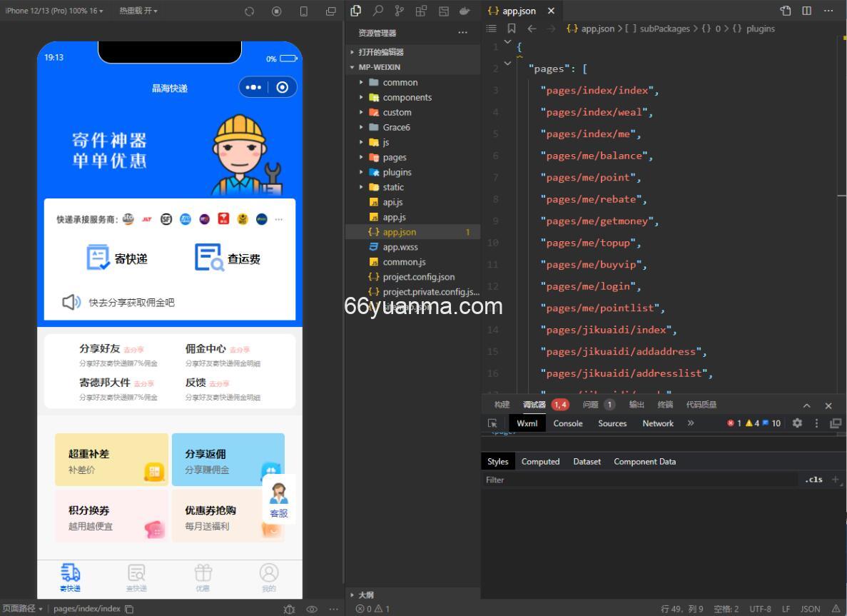847x616 pixels.
Task: Tap the 寄快递 button in the mini program
Action: (118, 258)
